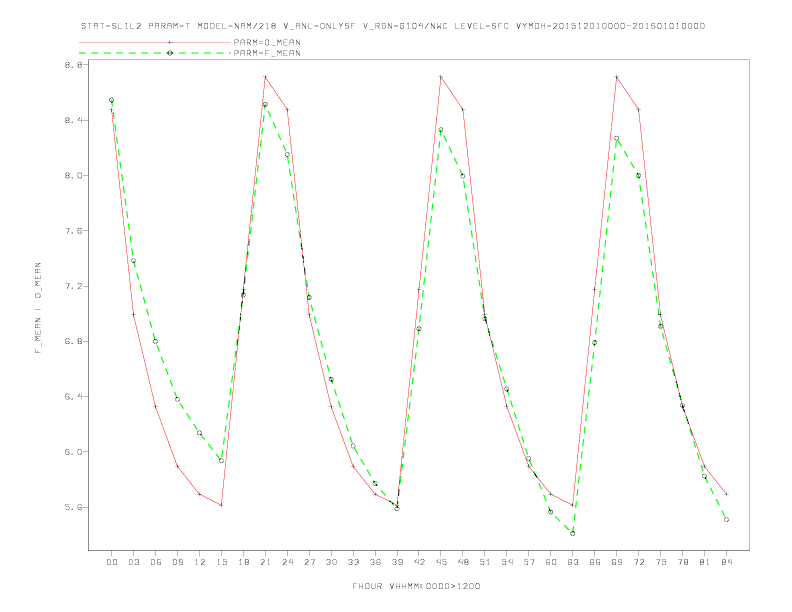This screenshot has height=612, width=792.
Task: Click the 27 x-axis tick label
Action: (x=309, y=562)
